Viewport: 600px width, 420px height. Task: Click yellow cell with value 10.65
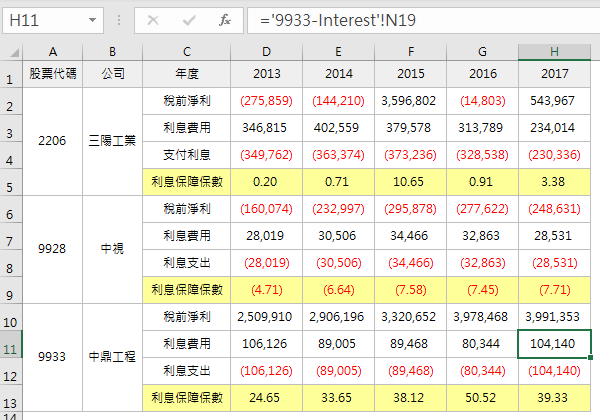[411, 182]
